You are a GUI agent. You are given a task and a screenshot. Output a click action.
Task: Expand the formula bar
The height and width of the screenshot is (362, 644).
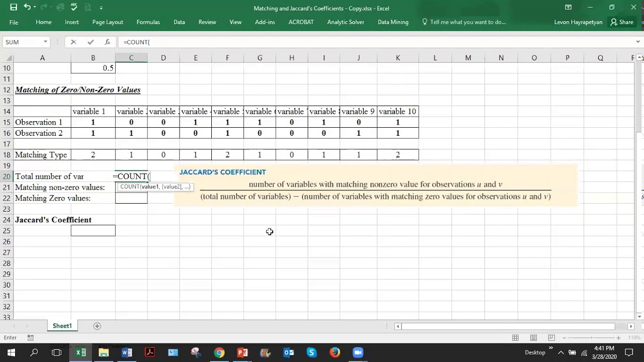[x=638, y=42]
